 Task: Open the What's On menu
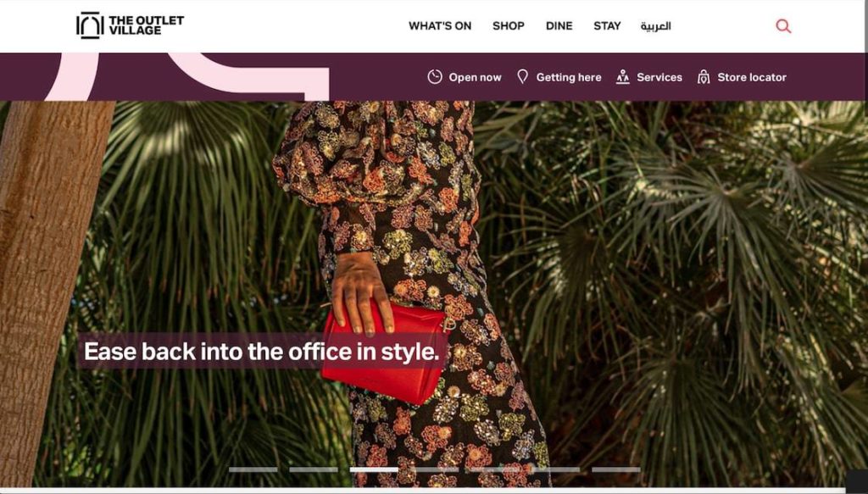click(x=440, y=26)
